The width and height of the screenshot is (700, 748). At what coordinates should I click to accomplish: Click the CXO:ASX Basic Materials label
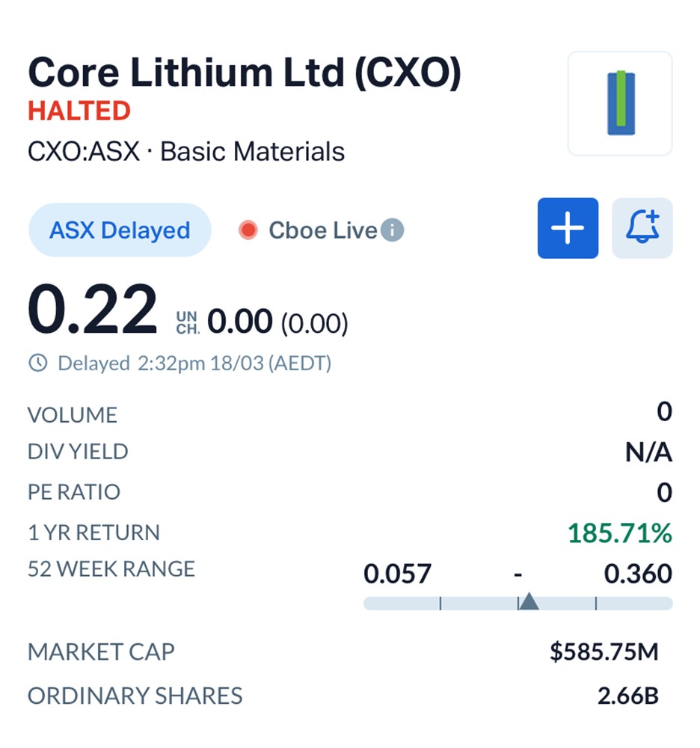point(186,152)
